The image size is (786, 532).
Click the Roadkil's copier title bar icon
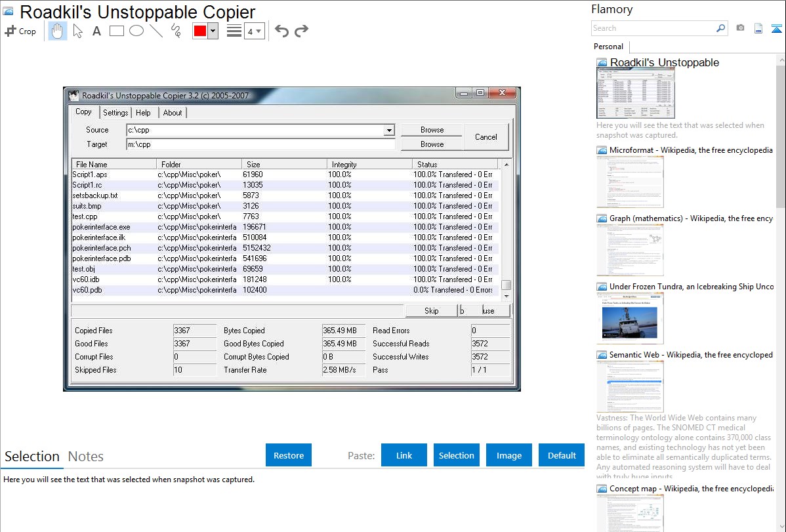pyautogui.click(x=73, y=95)
